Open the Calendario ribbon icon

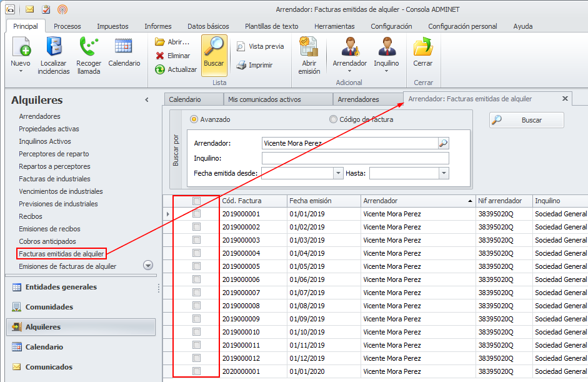124,47
